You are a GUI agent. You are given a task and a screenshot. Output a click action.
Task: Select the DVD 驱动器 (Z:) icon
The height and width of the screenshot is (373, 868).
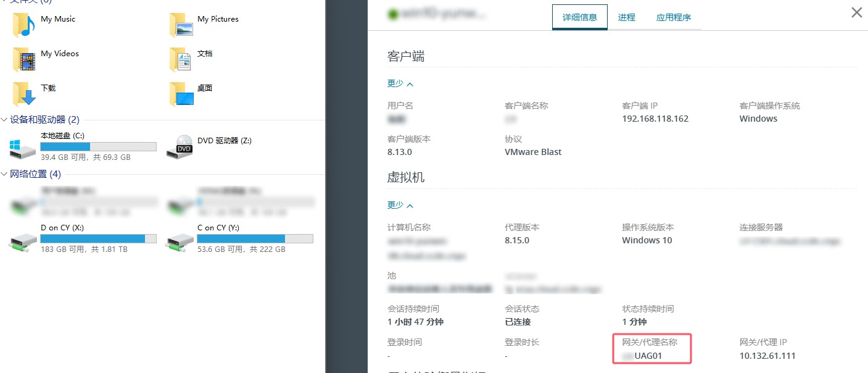[x=180, y=147]
